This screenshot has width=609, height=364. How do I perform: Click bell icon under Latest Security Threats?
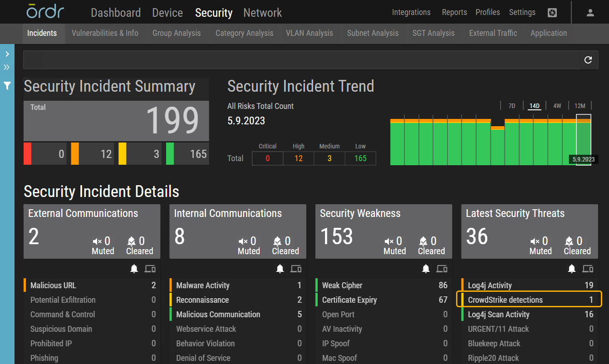coord(572,269)
